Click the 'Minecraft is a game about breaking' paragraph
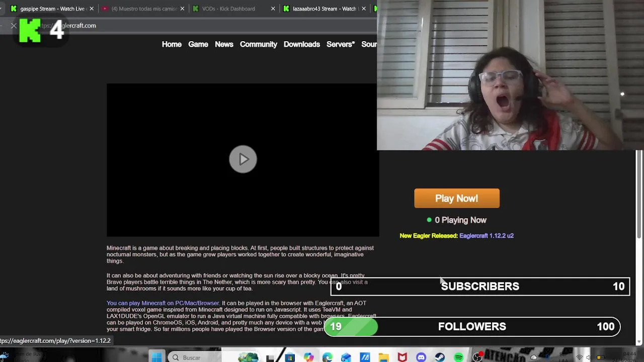644x362 pixels. [x=240, y=254]
